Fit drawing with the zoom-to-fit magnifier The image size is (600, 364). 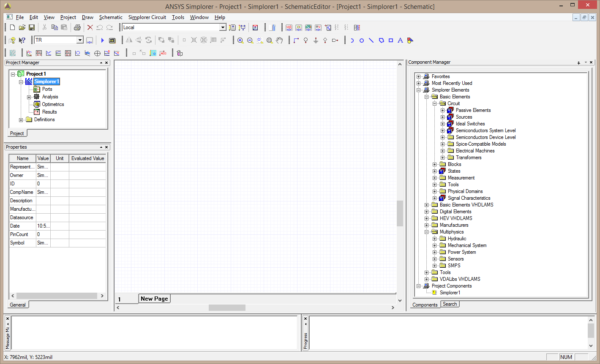[x=270, y=40]
